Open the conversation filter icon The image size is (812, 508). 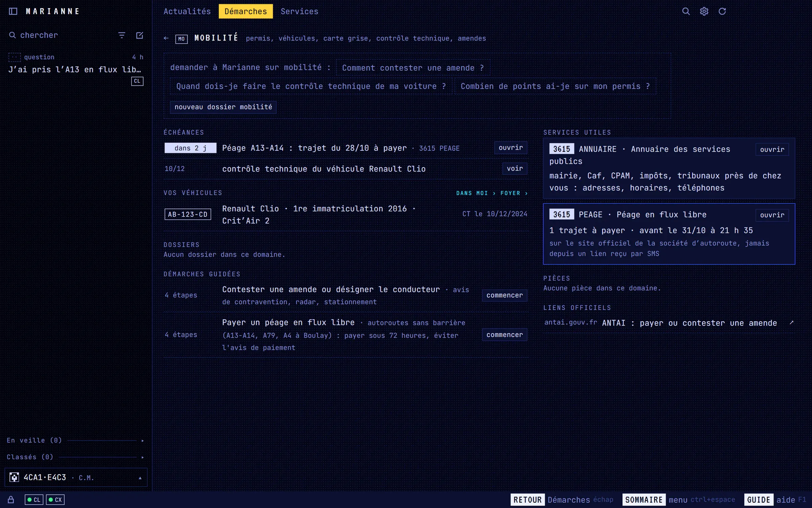tap(121, 35)
